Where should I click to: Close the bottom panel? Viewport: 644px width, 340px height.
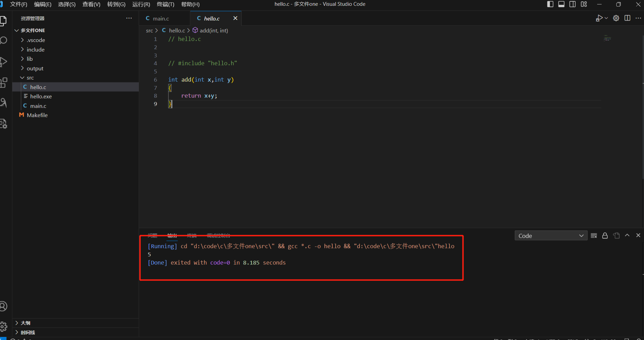638,235
